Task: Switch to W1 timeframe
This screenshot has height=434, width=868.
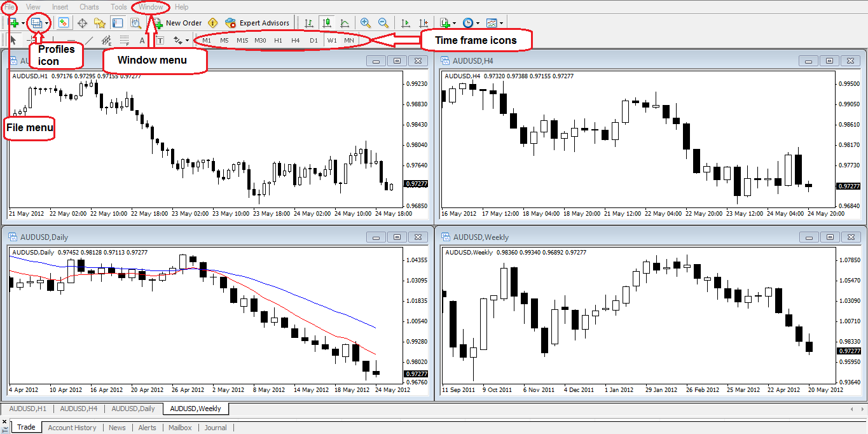Action: click(332, 40)
